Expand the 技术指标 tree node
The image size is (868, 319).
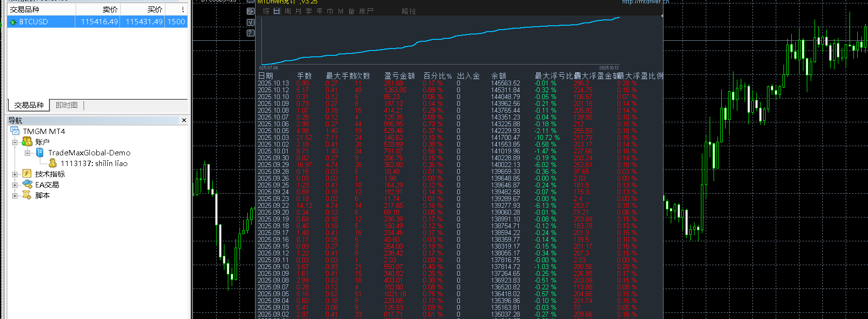15,174
